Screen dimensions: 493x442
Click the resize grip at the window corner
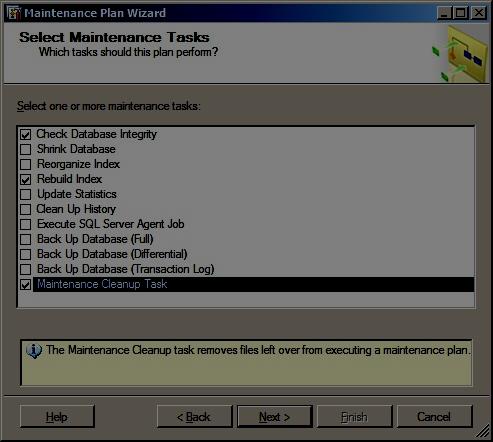(x=482, y=431)
